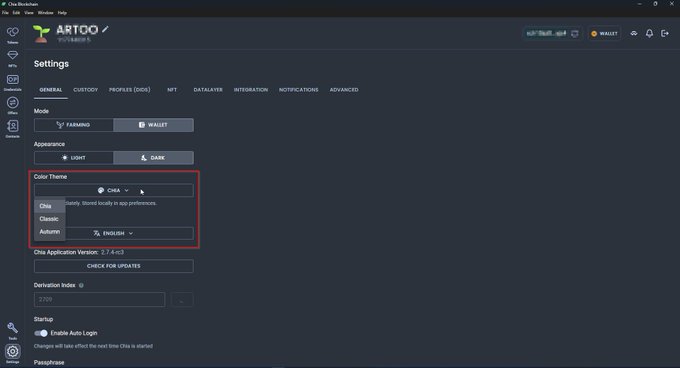The height and width of the screenshot is (368, 680).
Task: Click the version text 2.7.4-rc3
Action: [112, 252]
